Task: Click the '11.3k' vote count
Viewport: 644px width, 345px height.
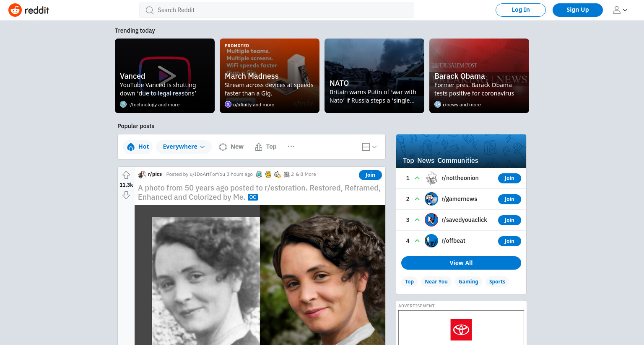Action: click(126, 185)
